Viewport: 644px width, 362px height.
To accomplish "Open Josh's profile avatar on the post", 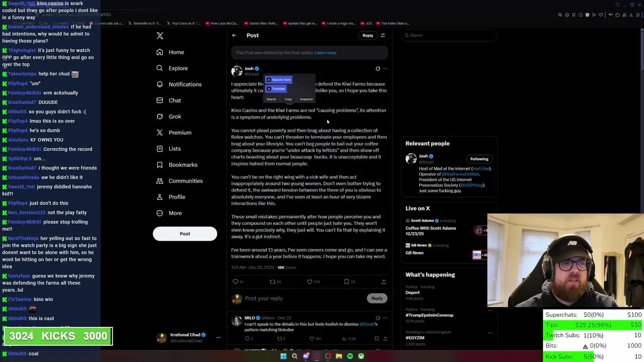I will coord(236,71).
